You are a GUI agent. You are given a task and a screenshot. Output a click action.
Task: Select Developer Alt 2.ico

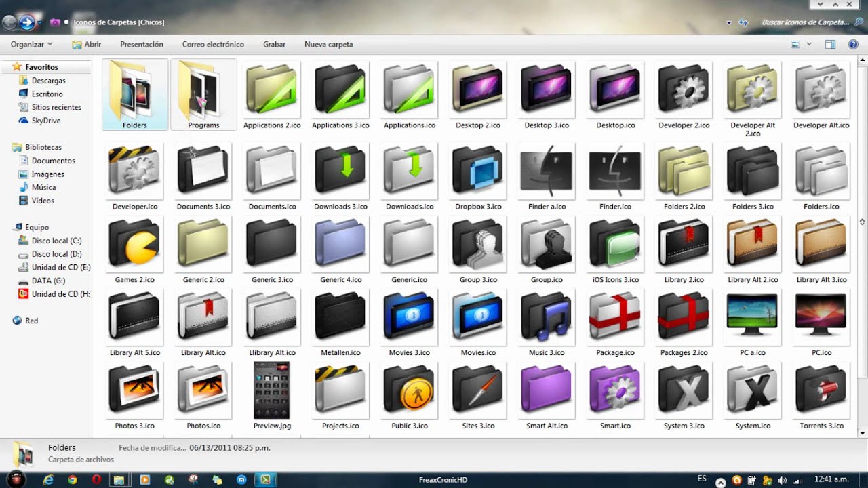click(752, 98)
